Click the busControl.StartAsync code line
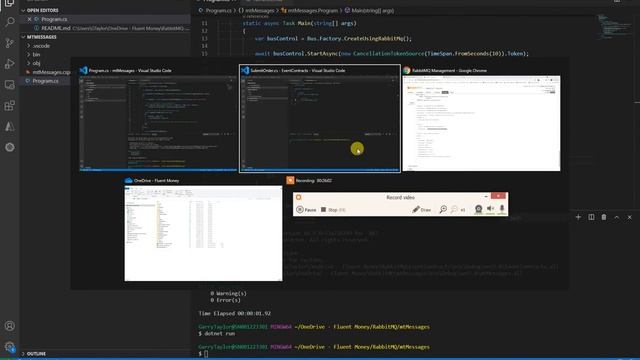Image resolution: width=640 pixels, height=360 pixels. pyautogui.click(x=392, y=53)
